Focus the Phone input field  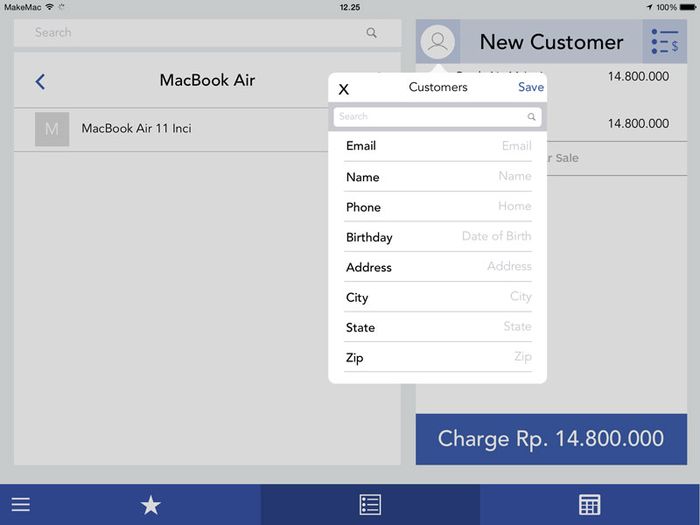(438, 207)
